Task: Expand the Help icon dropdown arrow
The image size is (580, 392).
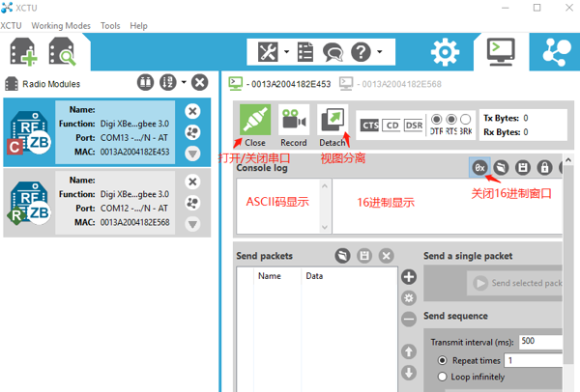Action: [380, 52]
